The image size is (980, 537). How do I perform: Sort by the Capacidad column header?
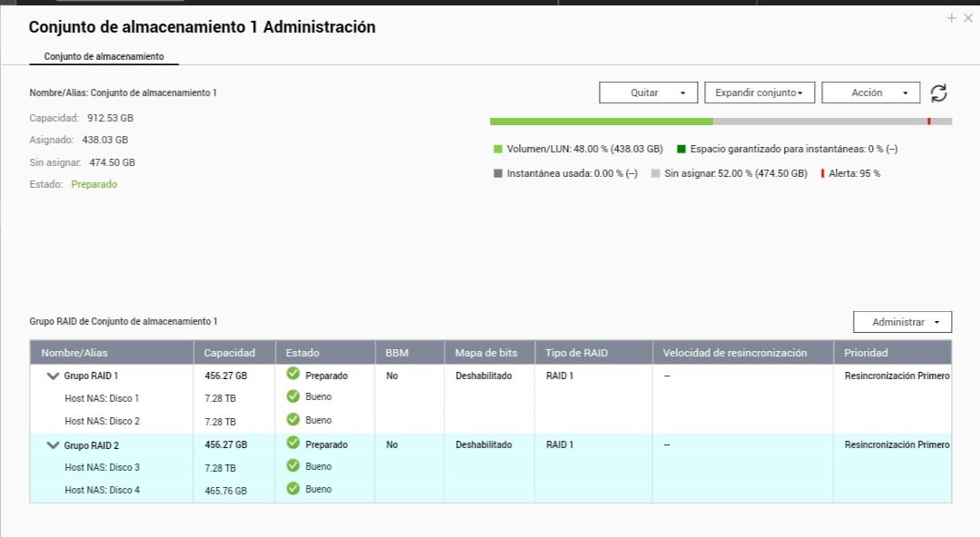(x=230, y=353)
